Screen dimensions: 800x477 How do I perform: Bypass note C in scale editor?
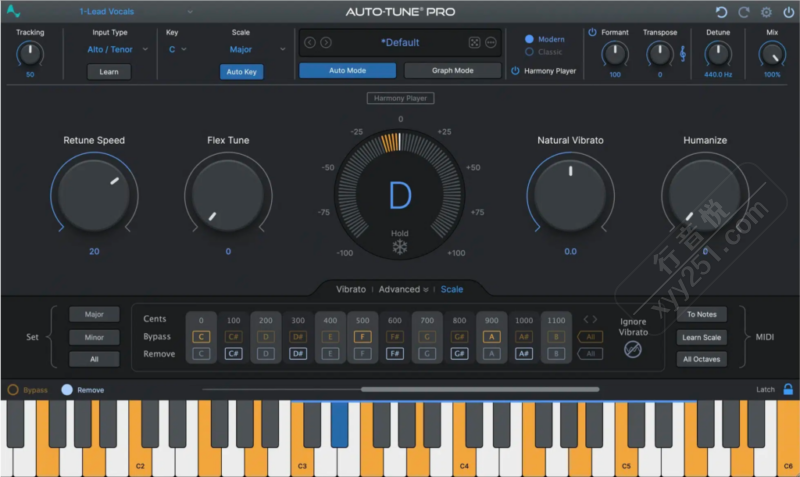pos(201,337)
